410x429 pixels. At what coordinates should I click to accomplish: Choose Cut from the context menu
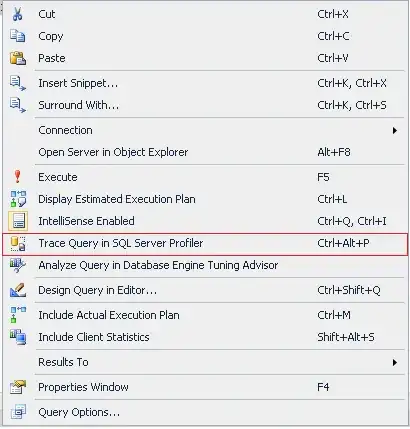click(x=205, y=14)
